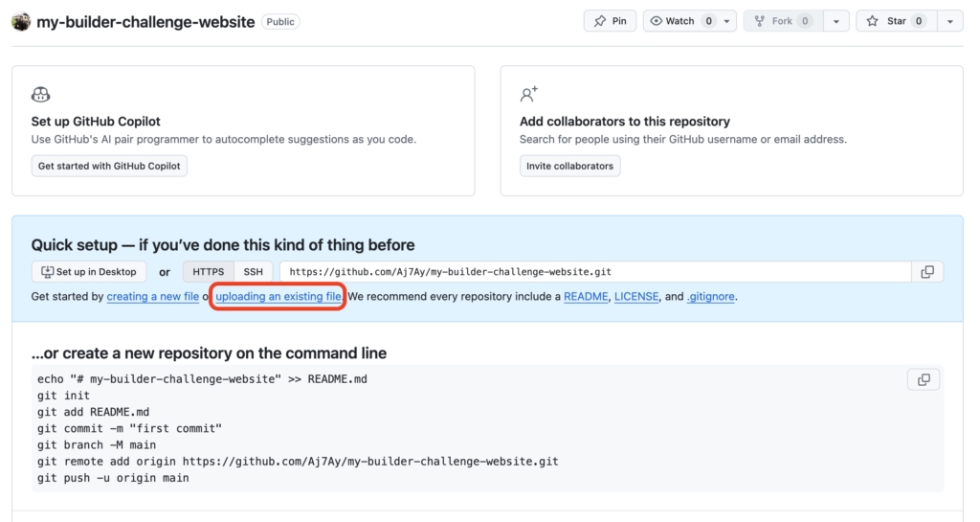Click Add collaborators to this repository heading
Screen dimensions: 980x522
coord(624,122)
